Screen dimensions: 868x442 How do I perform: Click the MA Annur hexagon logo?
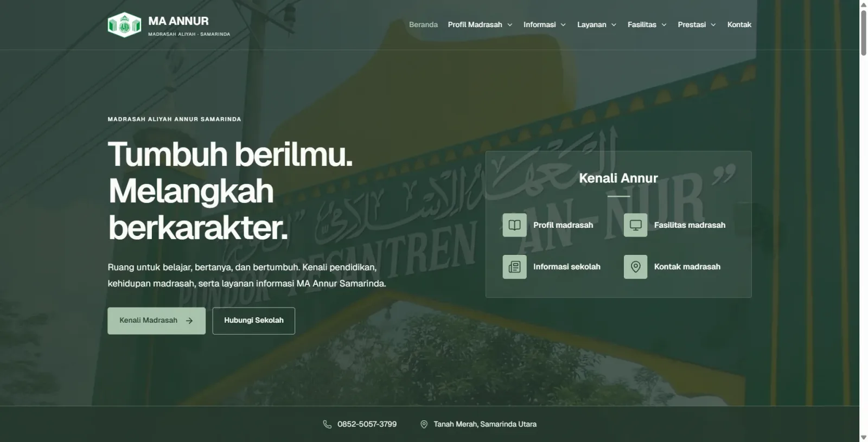pyautogui.click(x=124, y=25)
